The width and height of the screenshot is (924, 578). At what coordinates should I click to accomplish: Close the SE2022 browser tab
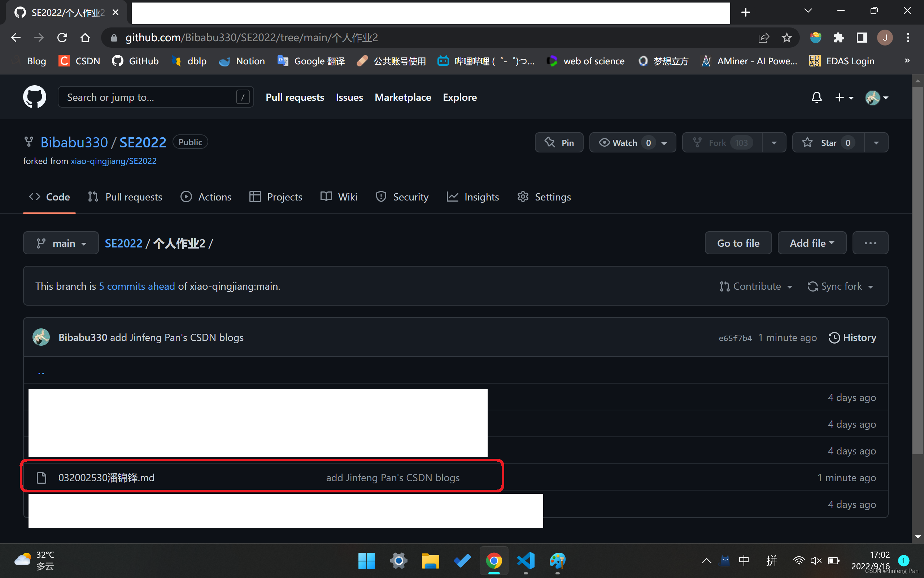click(x=115, y=13)
